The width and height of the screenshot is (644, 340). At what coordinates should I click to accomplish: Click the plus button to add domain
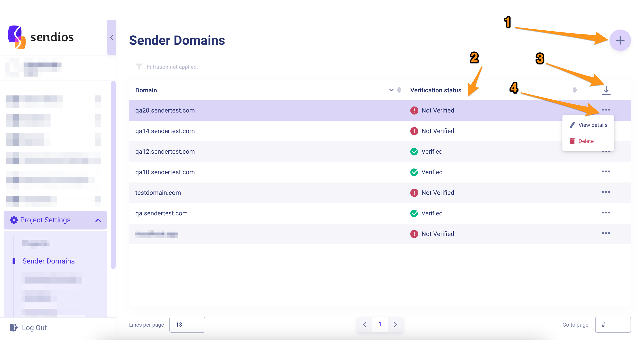point(620,40)
